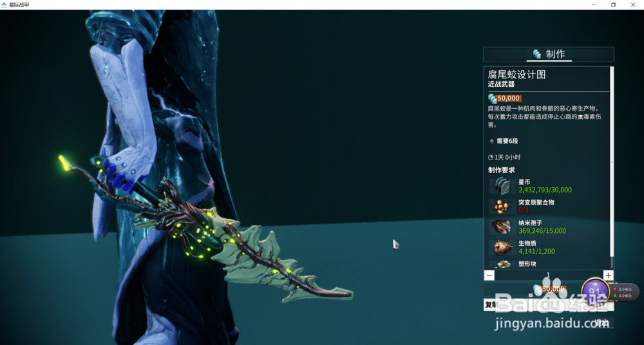This screenshot has width=644, height=345.
Task: Click the purple 91 floating performance ball
Action: point(594,292)
